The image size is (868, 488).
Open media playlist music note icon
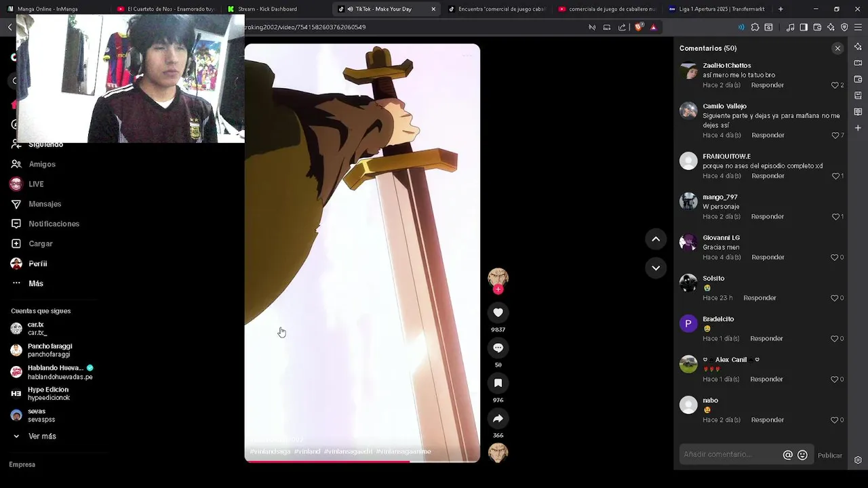[x=790, y=27]
